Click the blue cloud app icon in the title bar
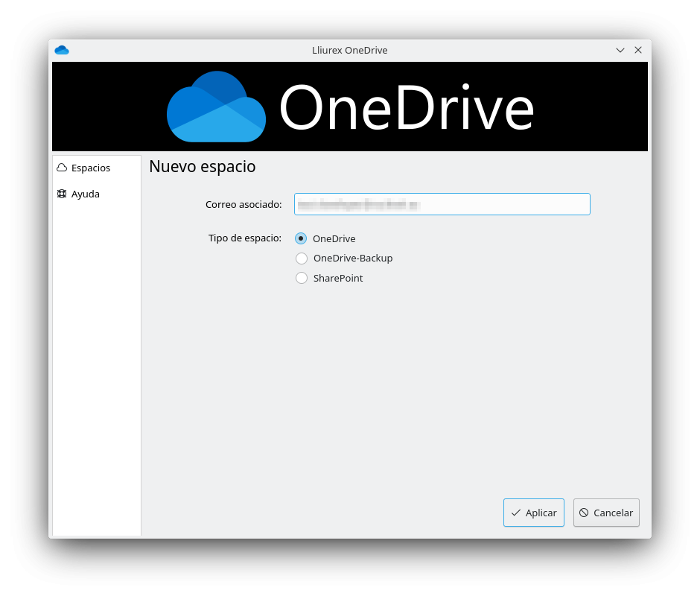Viewport: 700px width, 596px height. tap(62, 50)
